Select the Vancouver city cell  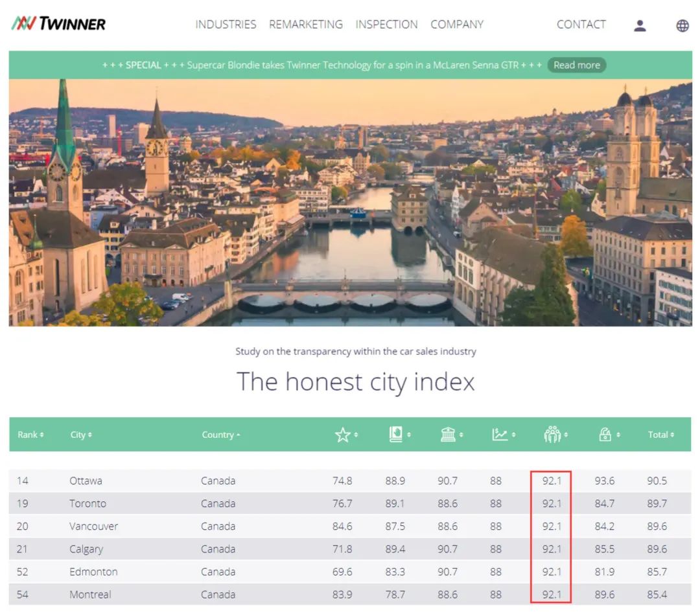pyautogui.click(x=93, y=526)
